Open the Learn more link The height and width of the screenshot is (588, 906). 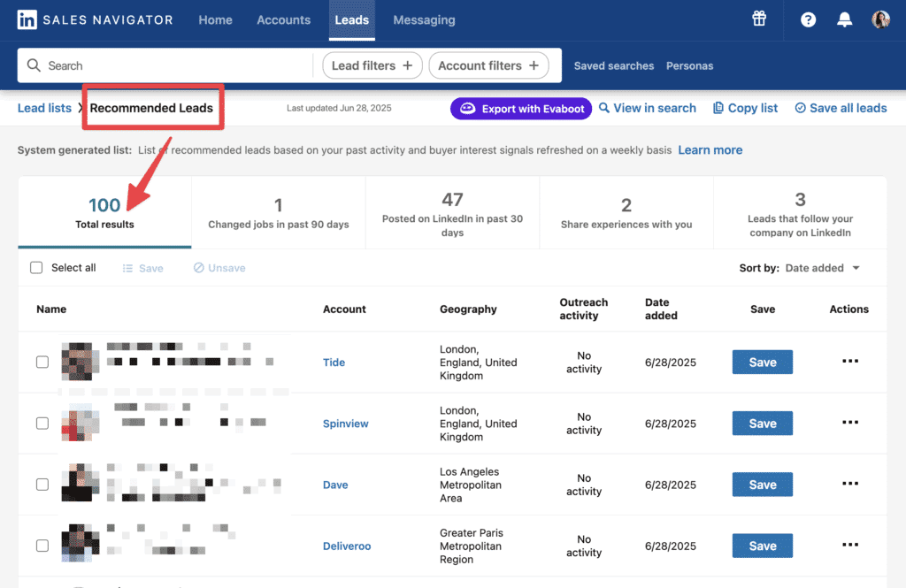(710, 149)
